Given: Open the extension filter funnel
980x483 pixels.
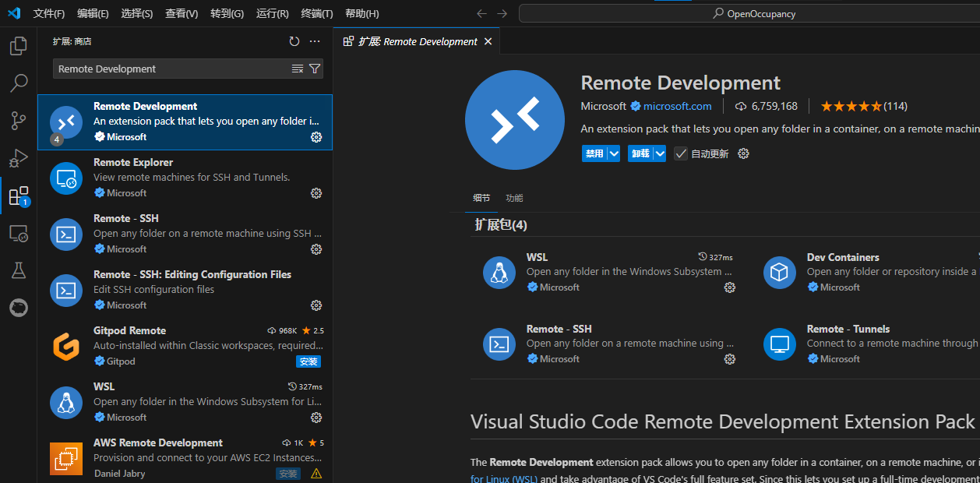Looking at the screenshot, I should pos(315,69).
